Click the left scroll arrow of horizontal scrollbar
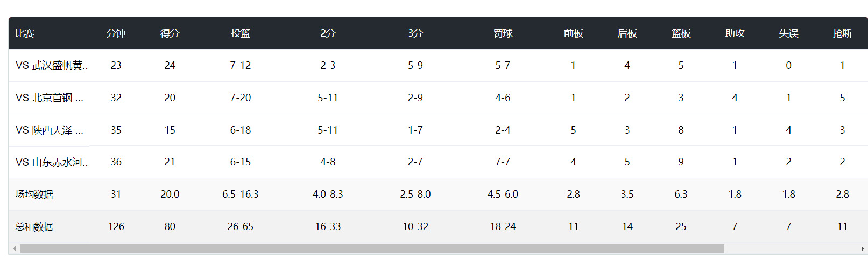The height and width of the screenshot is (257, 868). point(14,249)
